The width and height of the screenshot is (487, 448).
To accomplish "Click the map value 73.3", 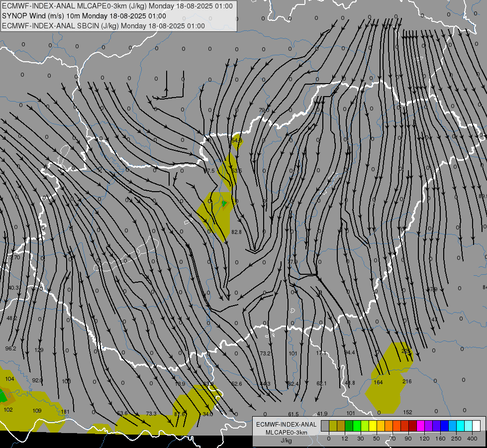I will coord(151,414).
